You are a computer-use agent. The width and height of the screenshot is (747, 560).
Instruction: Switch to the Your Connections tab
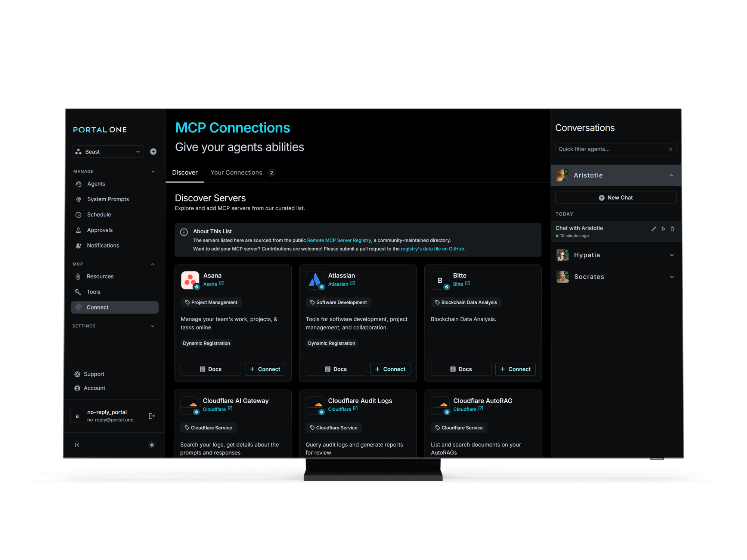[x=236, y=172]
